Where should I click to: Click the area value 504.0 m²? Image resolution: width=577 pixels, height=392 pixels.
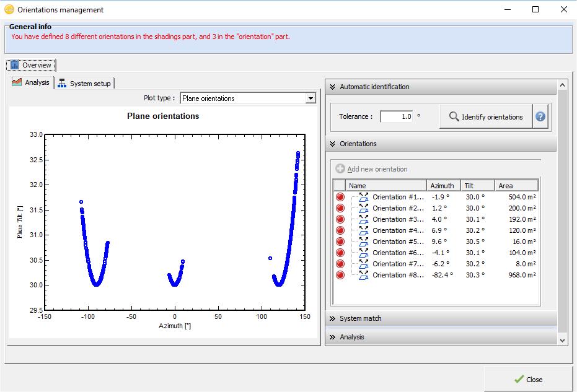click(522, 197)
